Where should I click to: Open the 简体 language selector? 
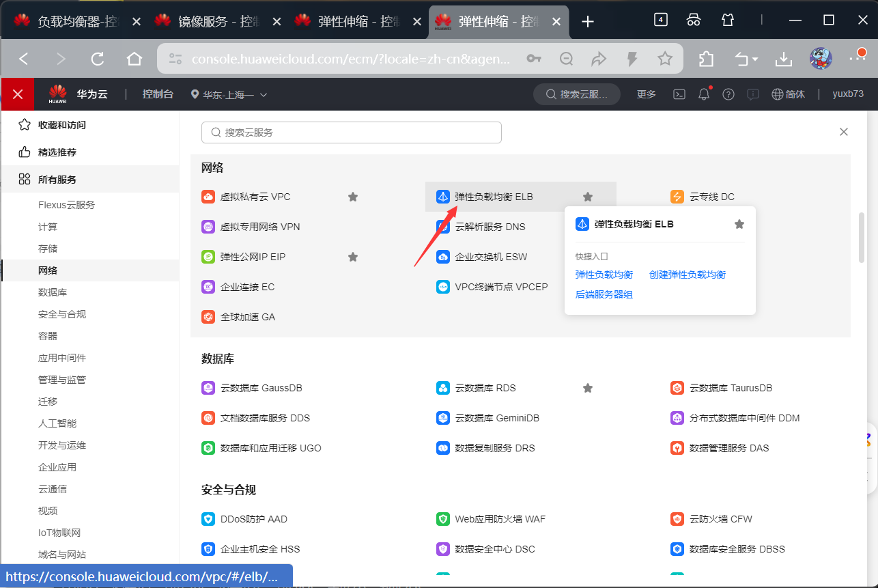click(x=789, y=94)
